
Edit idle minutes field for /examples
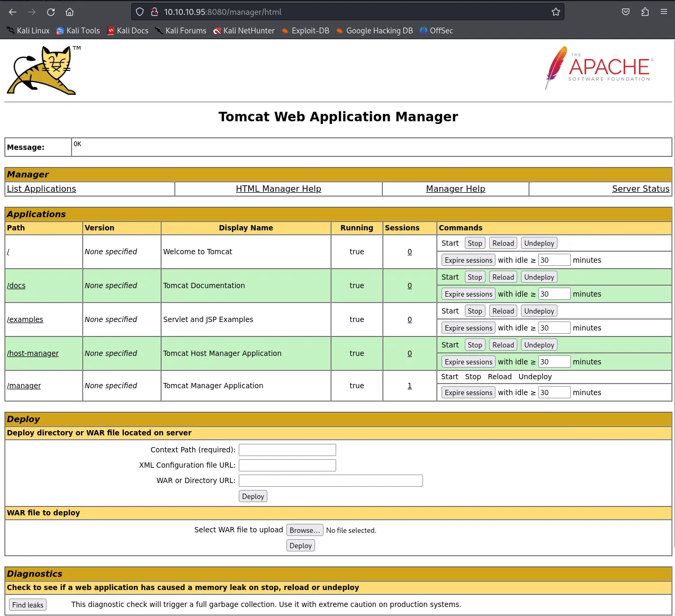click(x=554, y=328)
